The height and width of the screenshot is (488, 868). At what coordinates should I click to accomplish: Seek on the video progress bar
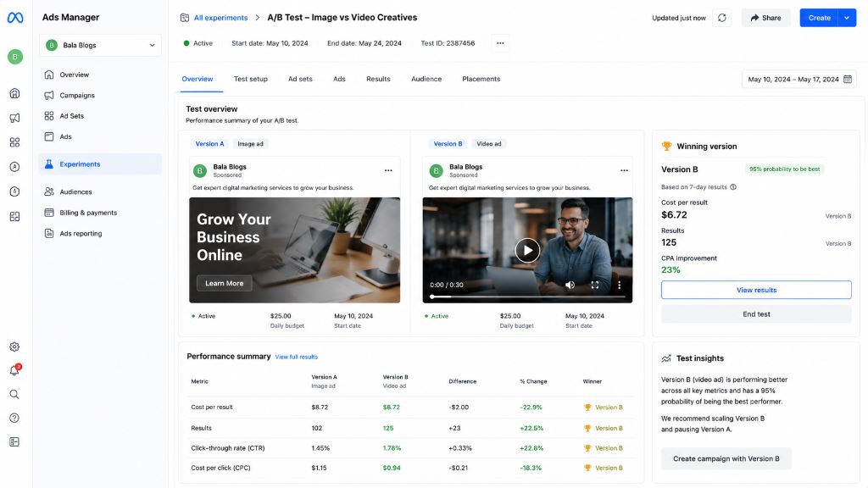[x=527, y=297]
